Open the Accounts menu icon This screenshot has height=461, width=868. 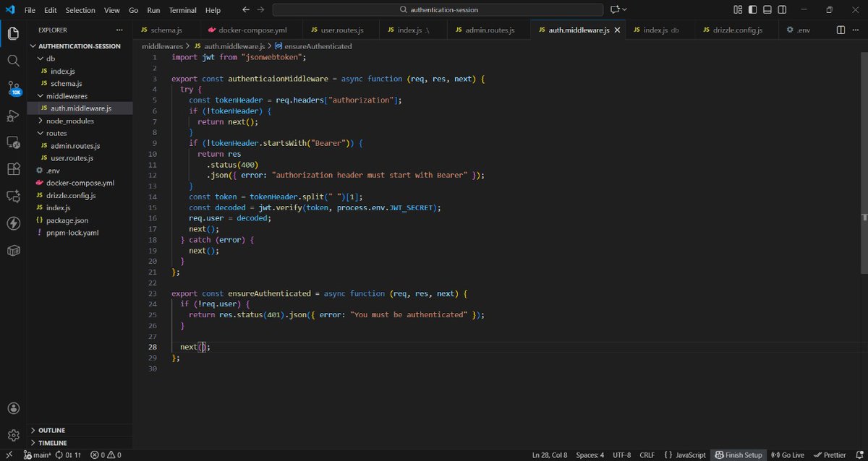[x=13, y=408]
